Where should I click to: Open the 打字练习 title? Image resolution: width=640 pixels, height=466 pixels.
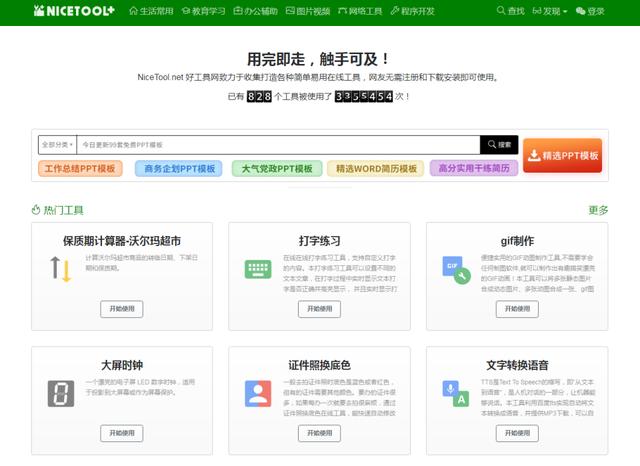[319, 241]
